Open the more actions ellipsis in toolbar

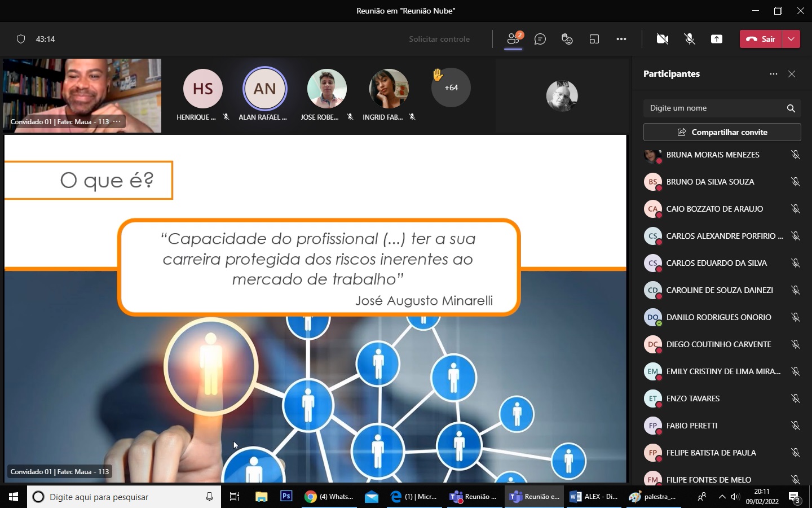click(x=621, y=39)
